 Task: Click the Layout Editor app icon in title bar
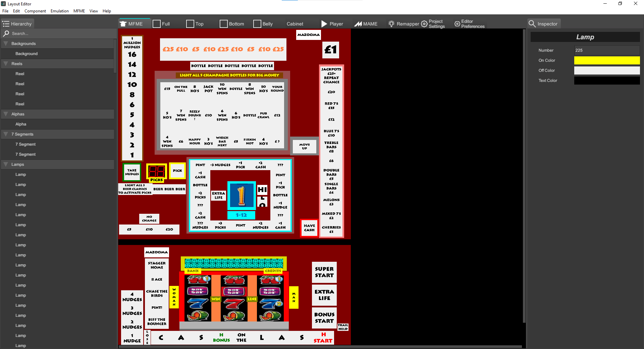[3, 4]
